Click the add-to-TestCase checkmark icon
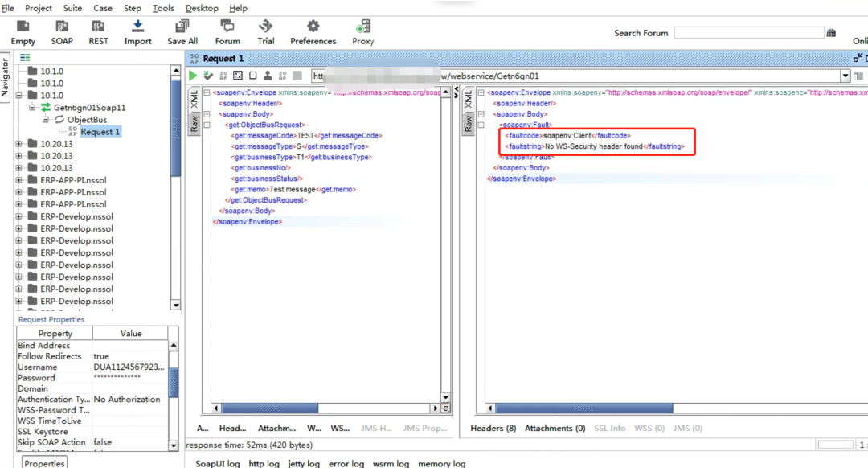868x468 pixels. coord(208,76)
